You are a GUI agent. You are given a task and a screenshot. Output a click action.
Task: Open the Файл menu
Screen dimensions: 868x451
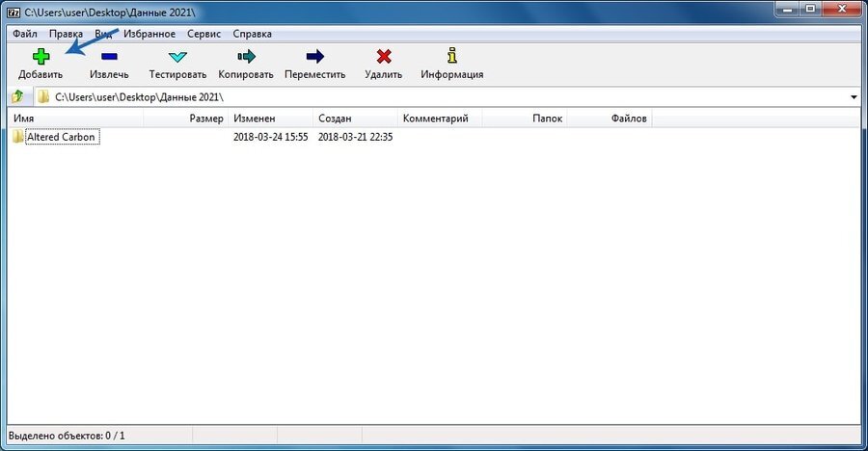(x=25, y=34)
